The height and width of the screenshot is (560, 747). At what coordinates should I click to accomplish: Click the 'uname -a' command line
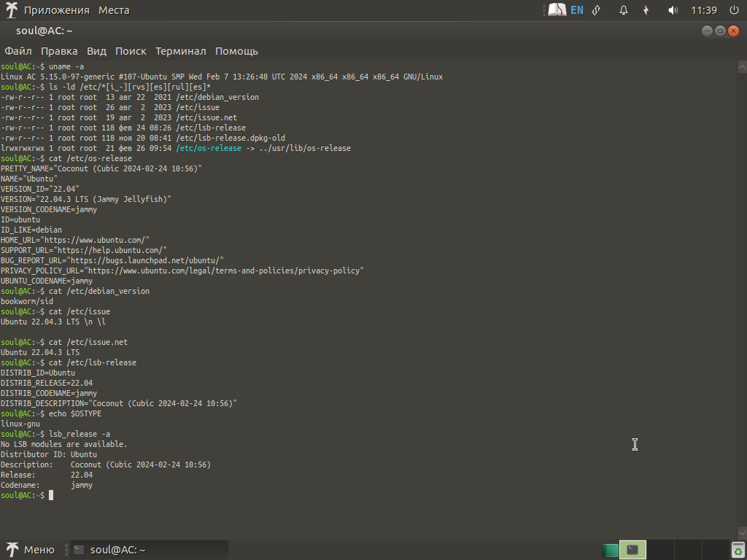pyautogui.click(x=42, y=66)
